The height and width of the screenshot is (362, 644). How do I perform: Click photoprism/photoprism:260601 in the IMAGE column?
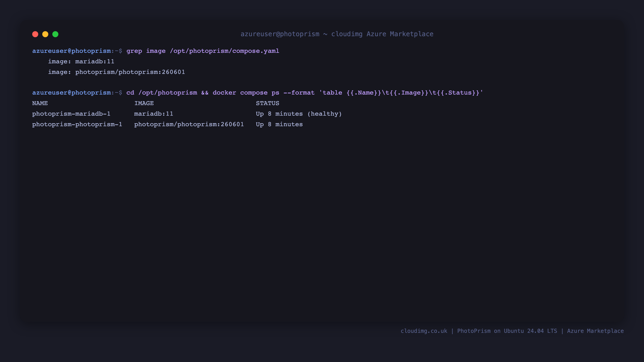189,124
